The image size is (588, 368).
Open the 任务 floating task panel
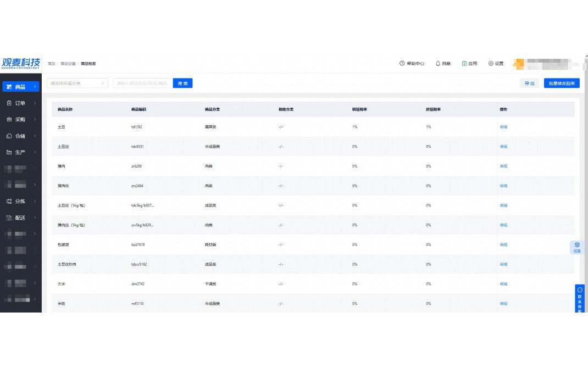577,247
